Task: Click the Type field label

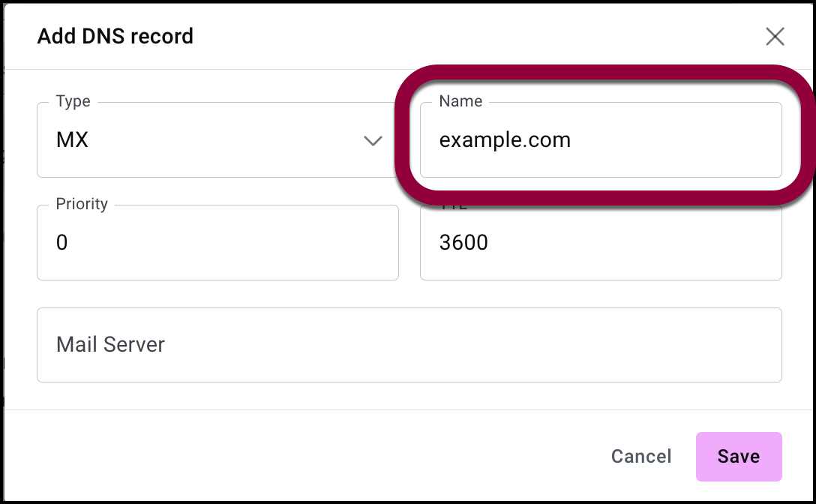Action: click(x=73, y=101)
